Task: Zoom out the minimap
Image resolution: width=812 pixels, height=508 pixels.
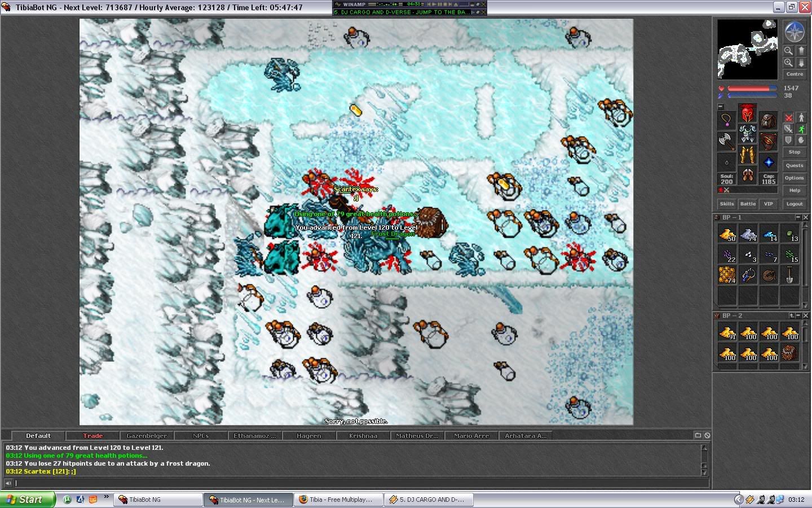Action: tap(788, 51)
